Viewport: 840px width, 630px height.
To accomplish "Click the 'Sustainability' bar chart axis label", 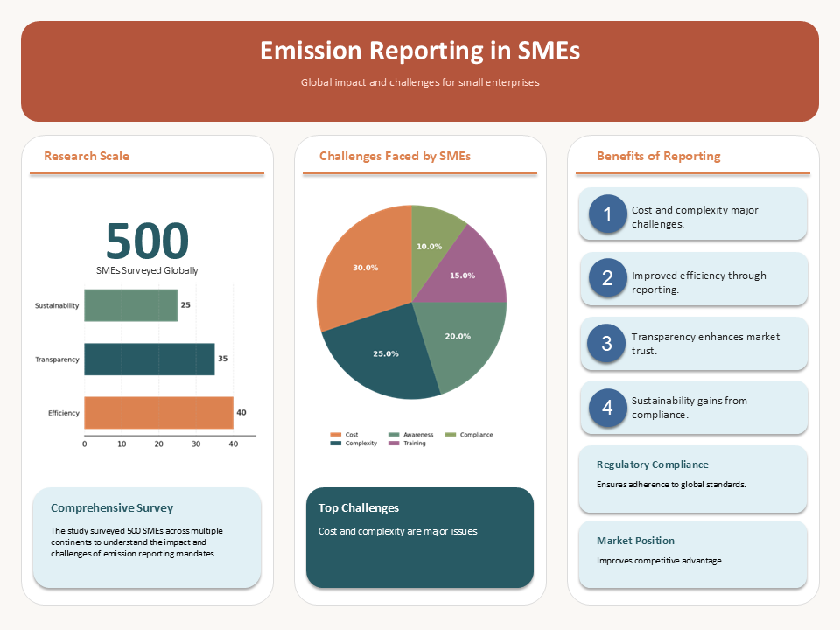I will [x=57, y=305].
